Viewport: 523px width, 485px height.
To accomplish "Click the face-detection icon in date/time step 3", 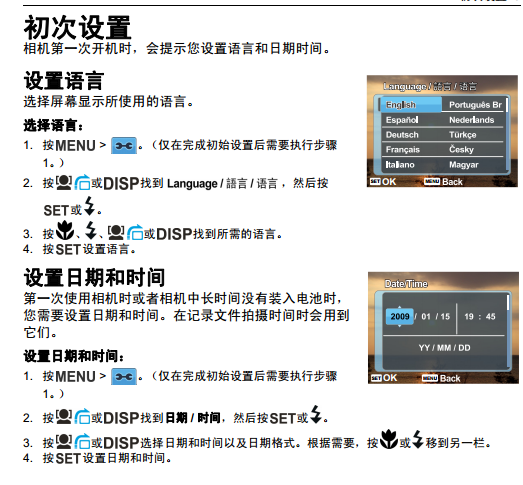I will (64, 442).
